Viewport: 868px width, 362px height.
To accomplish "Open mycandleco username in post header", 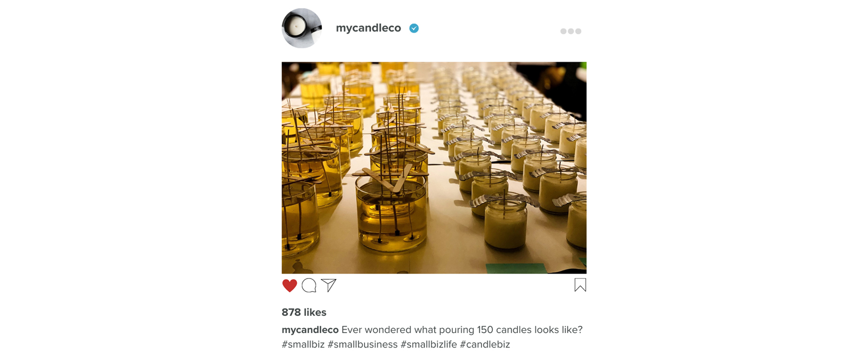I will pyautogui.click(x=368, y=28).
